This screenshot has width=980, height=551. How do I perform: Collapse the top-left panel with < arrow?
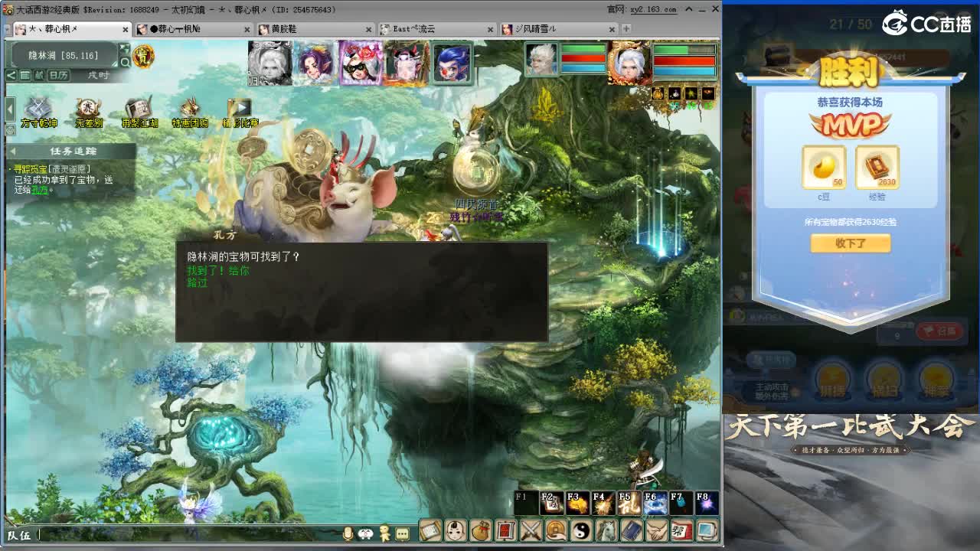pyautogui.click(x=11, y=75)
